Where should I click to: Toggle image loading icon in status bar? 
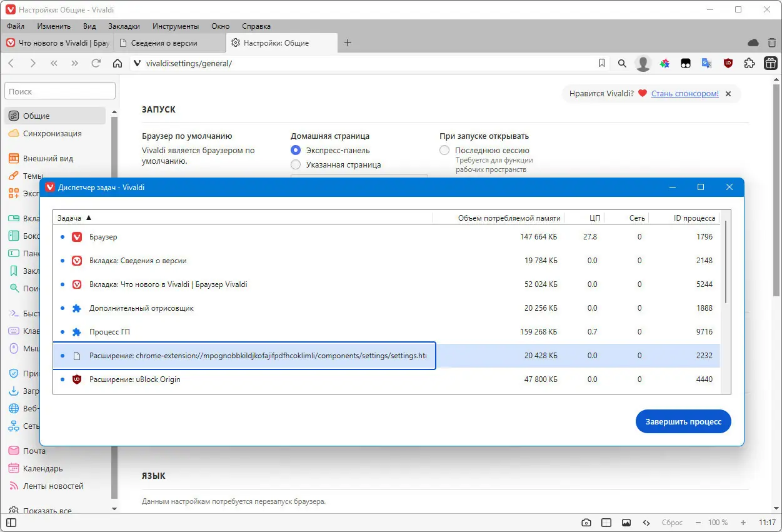coord(626,523)
